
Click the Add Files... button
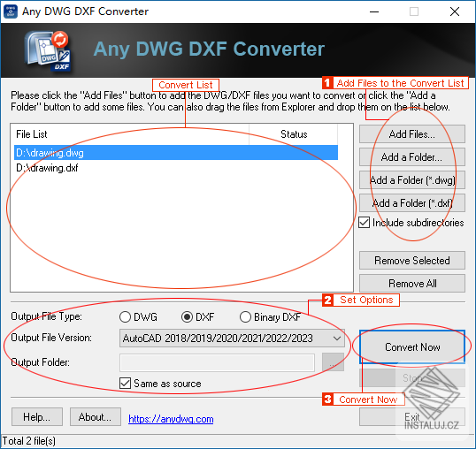412,134
